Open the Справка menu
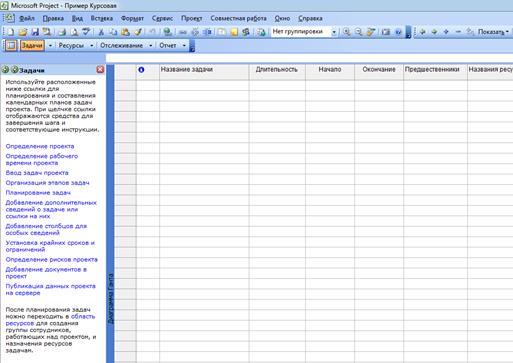Image resolution: width=513 pixels, height=363 pixels. [x=310, y=18]
